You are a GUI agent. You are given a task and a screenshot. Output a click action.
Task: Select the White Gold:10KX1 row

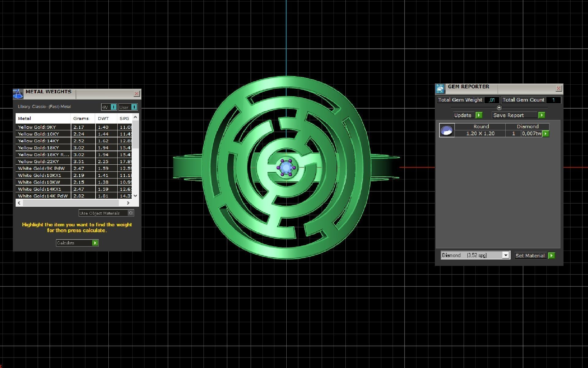point(74,175)
